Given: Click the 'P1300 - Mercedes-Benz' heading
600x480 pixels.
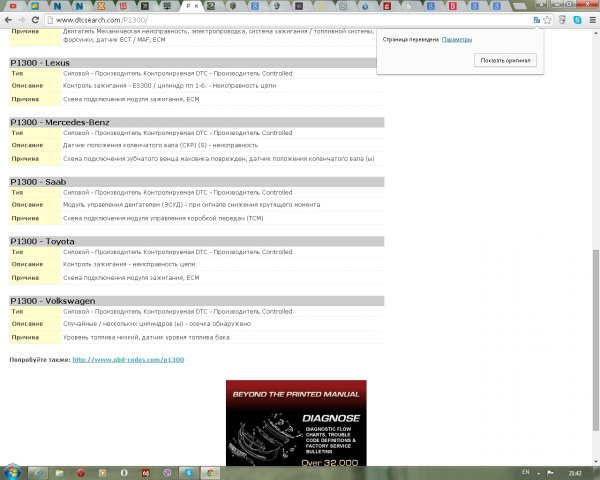Looking at the screenshot, I should pos(60,122).
